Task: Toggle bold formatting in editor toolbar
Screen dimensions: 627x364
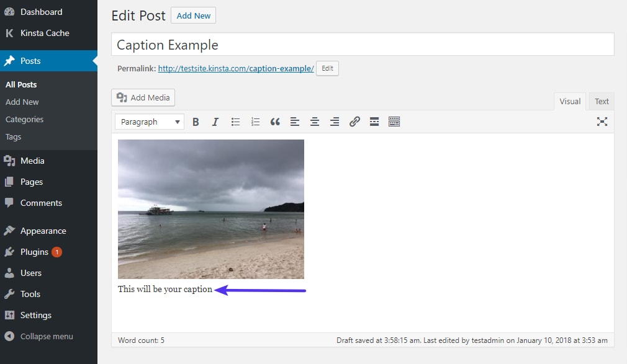Action: [x=196, y=122]
